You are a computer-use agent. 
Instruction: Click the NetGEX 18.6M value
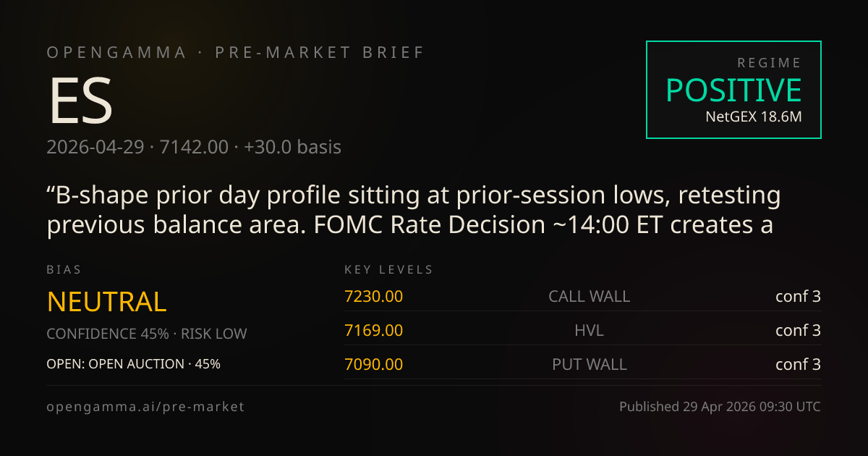click(754, 116)
